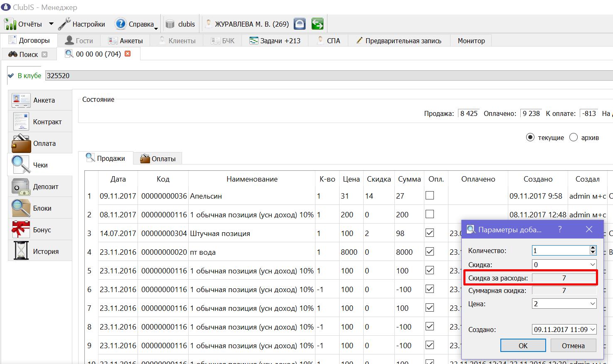Open the Создано date dropdown
613x364 pixels.
coord(593,330)
